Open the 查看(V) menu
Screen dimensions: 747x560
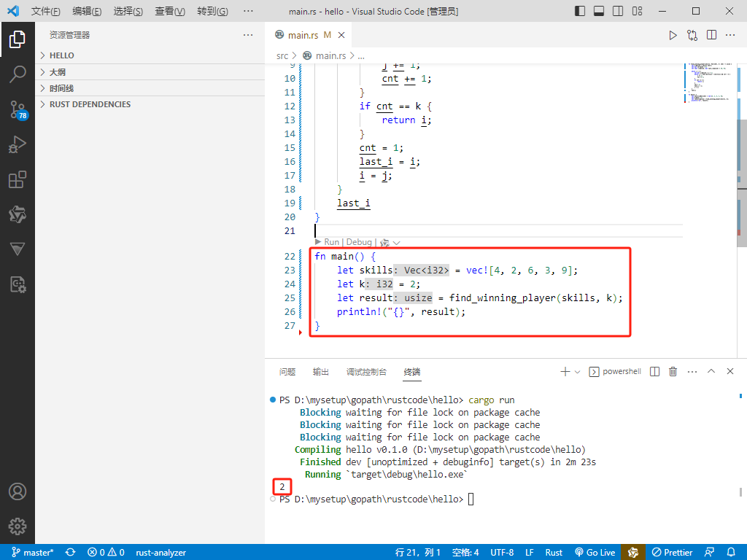click(170, 11)
